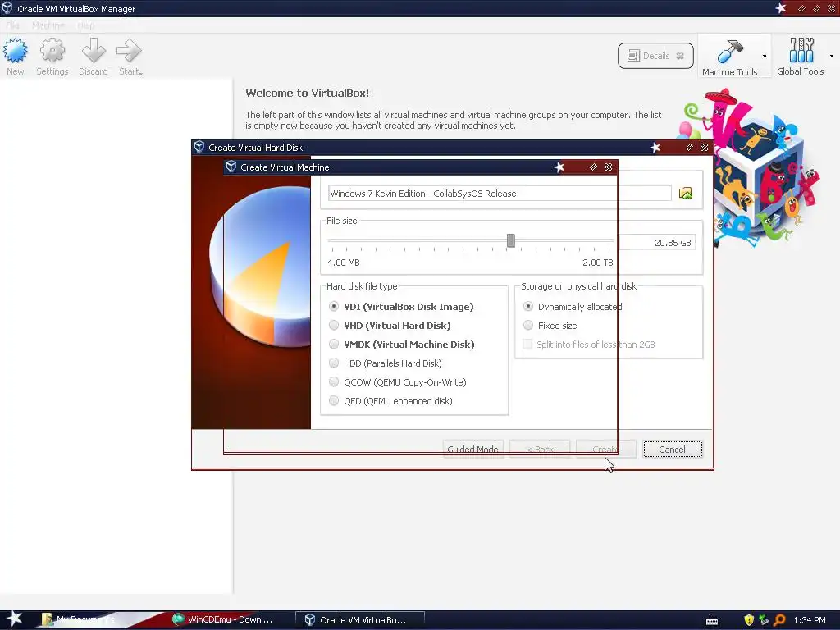Click the file size slider track near 4.00 MB
840x630 pixels.
coord(335,240)
